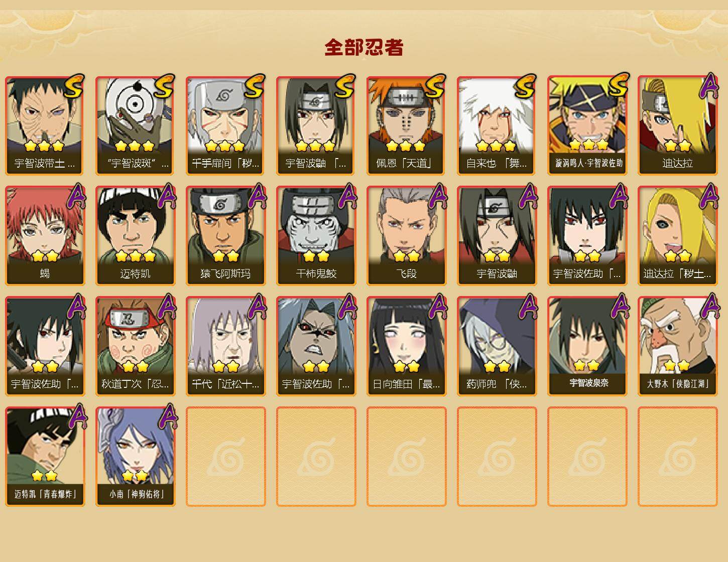Screen dimensions: 728x562
Task: Open the 小南「神豹佑将」card
Action: [135, 457]
